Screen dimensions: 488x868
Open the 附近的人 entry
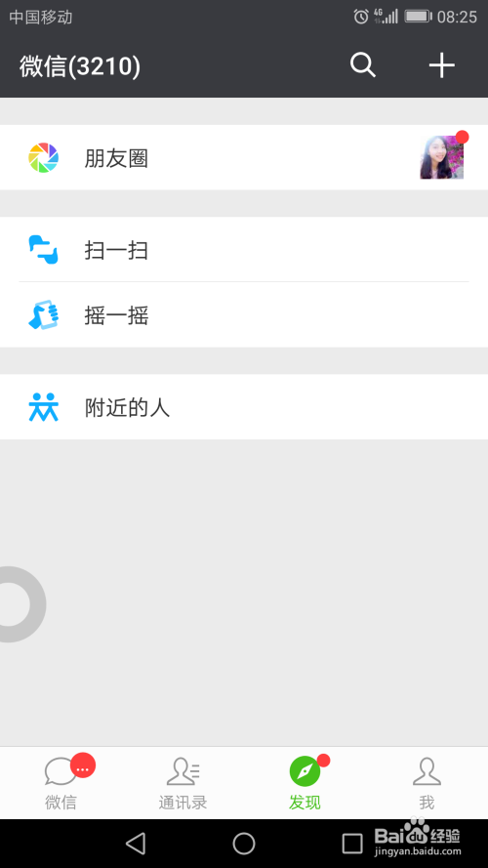[244, 407]
